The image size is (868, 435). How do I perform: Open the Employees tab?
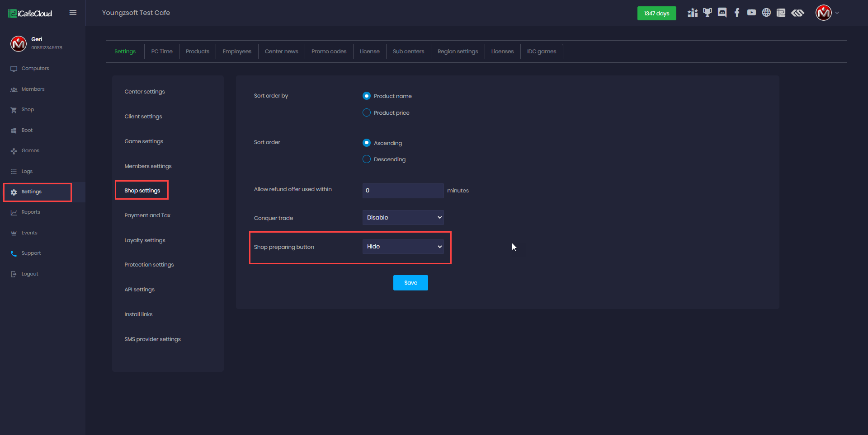point(237,51)
